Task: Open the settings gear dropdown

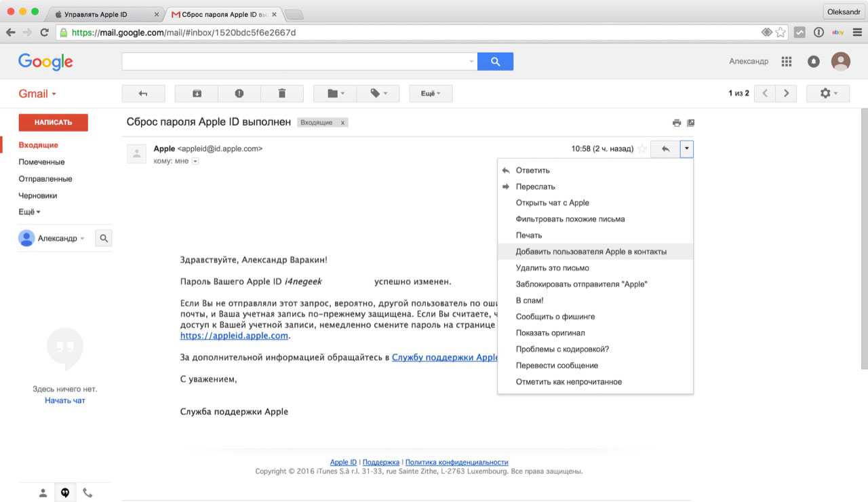Action: coord(828,94)
